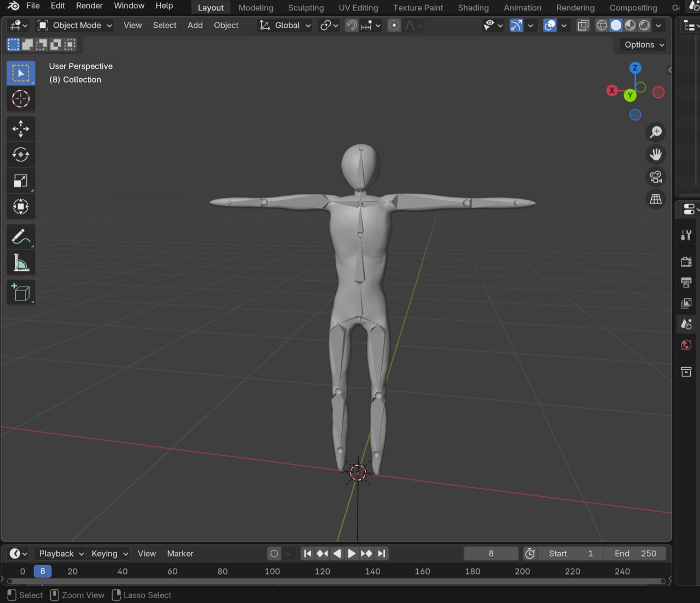Open the snapping options dropdown

pos(371,25)
